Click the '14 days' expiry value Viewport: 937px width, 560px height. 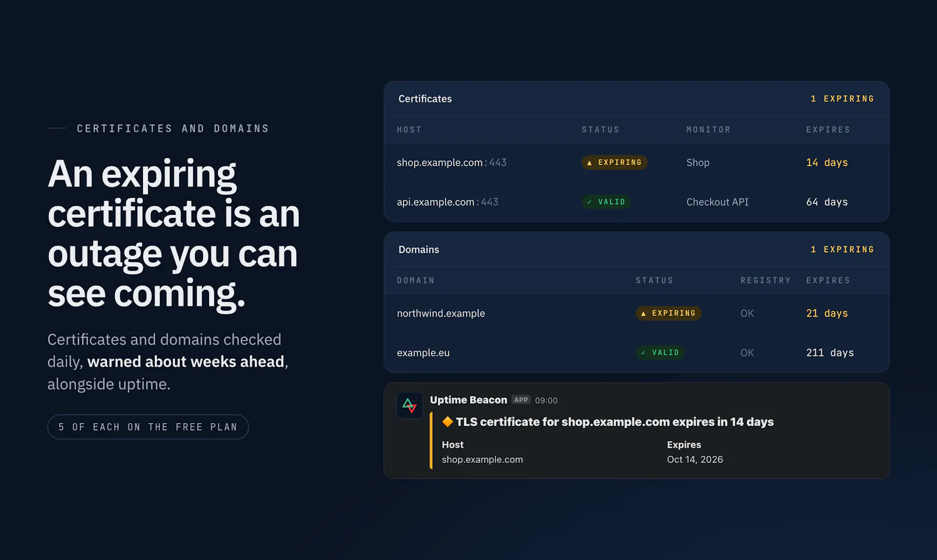point(827,163)
